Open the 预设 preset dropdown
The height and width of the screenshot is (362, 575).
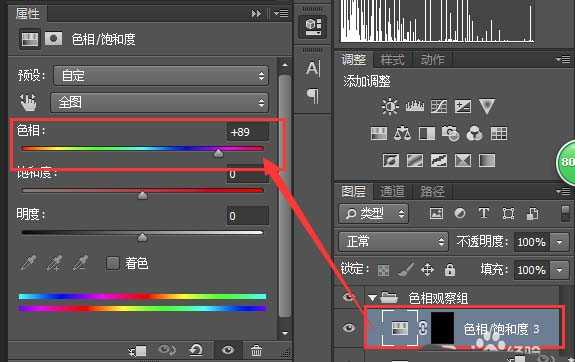(161, 76)
